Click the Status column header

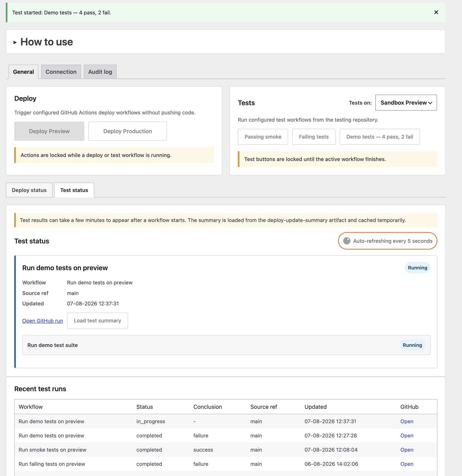pos(144,407)
